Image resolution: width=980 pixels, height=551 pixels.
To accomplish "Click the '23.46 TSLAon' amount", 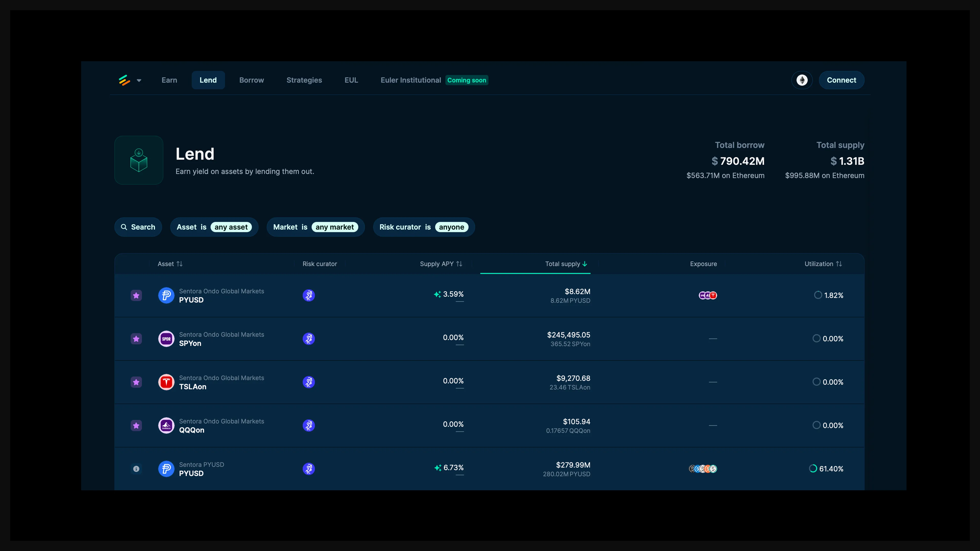I will [x=570, y=387].
